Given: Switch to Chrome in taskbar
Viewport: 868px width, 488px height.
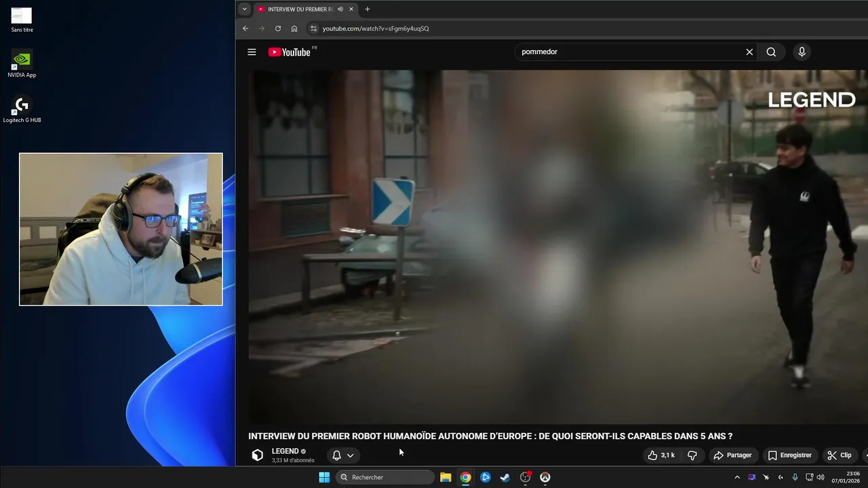Looking at the screenshot, I should pos(465,477).
